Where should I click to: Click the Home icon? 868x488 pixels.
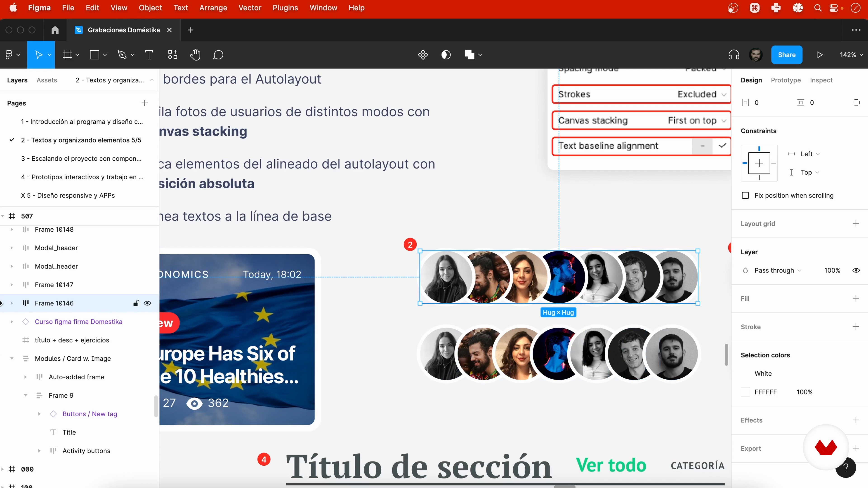pyautogui.click(x=55, y=30)
